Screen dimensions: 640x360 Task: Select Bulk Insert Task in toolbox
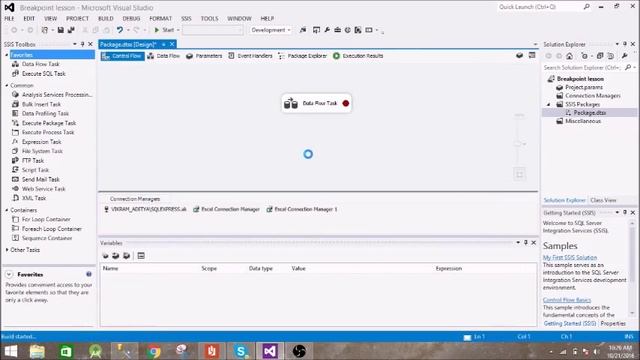point(36,104)
